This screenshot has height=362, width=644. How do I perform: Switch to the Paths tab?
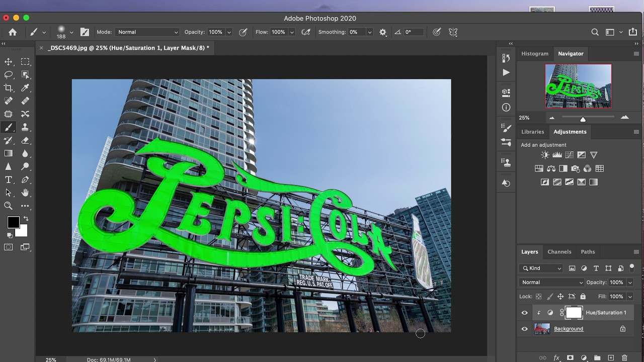pos(588,252)
